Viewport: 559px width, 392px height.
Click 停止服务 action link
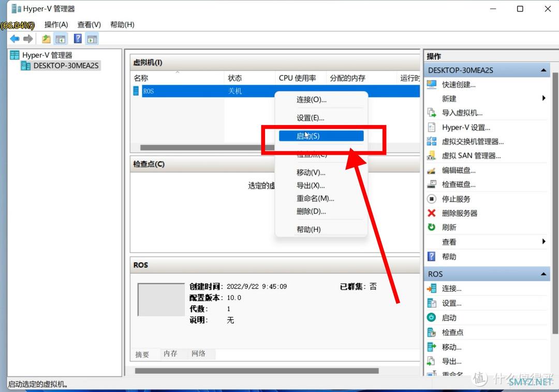click(x=456, y=199)
